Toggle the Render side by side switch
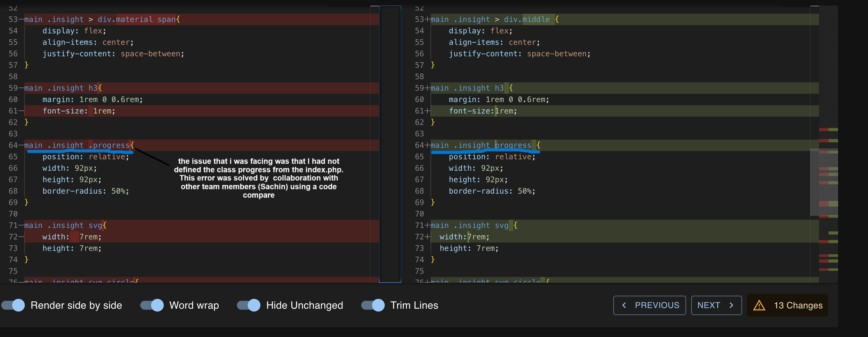Screen dimensions: 868x337 click(x=13, y=305)
